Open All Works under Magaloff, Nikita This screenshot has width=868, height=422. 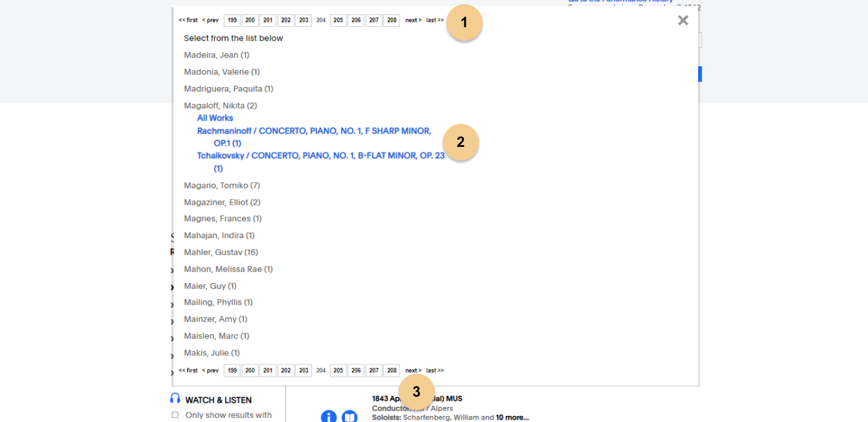pyautogui.click(x=215, y=118)
